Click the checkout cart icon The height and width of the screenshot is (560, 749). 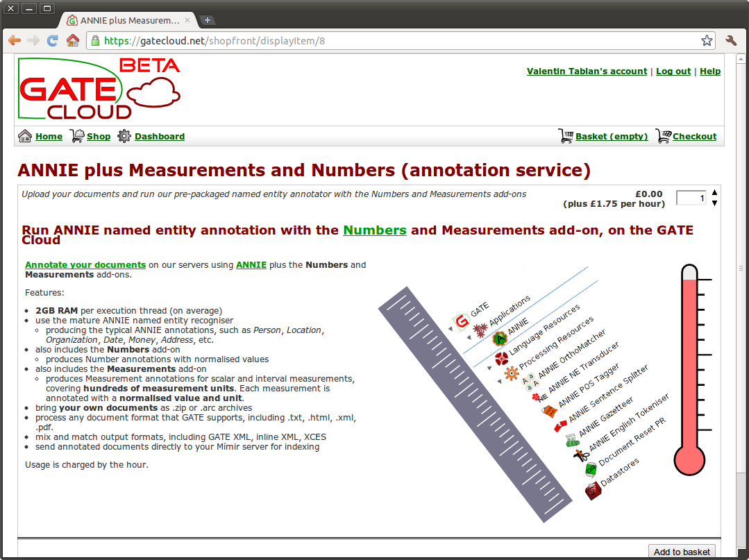(664, 136)
